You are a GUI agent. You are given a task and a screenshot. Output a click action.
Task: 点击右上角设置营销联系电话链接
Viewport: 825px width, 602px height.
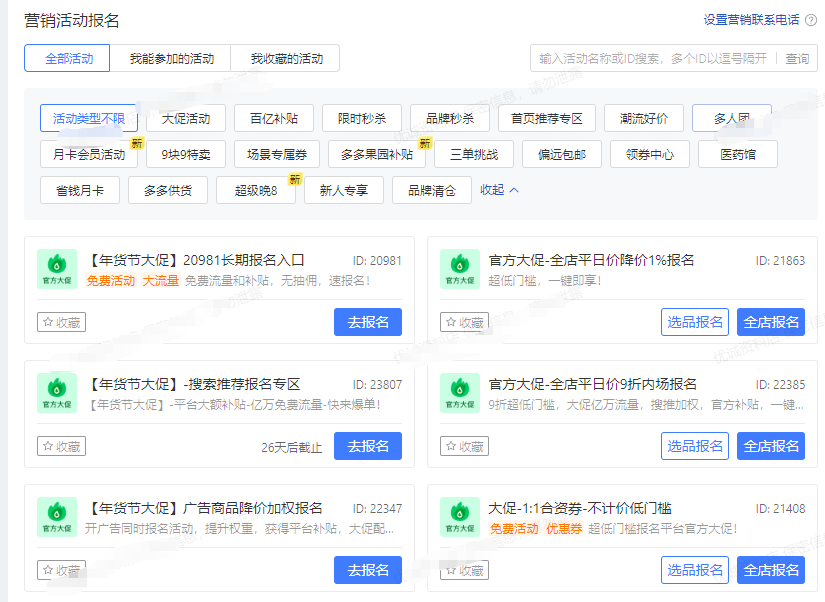pos(752,19)
